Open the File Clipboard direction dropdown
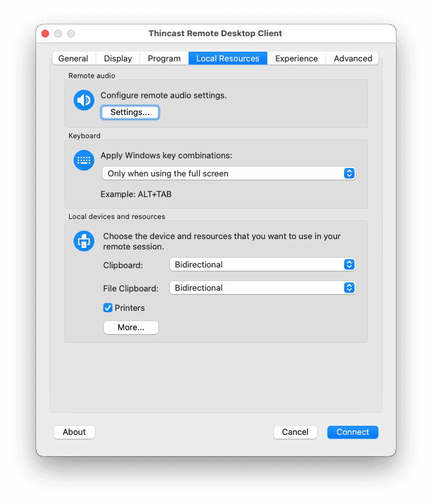This screenshot has height=504, width=432. (262, 288)
